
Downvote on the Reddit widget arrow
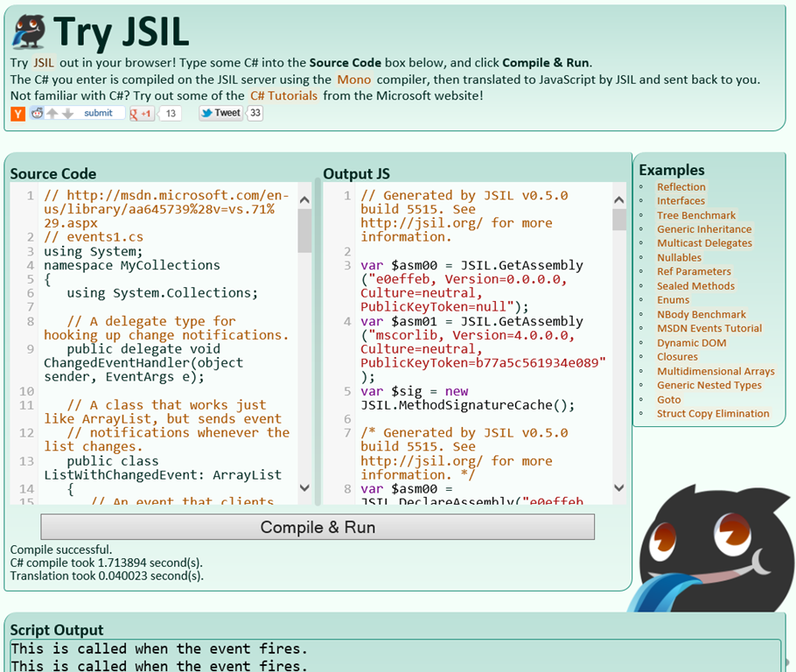[67, 113]
